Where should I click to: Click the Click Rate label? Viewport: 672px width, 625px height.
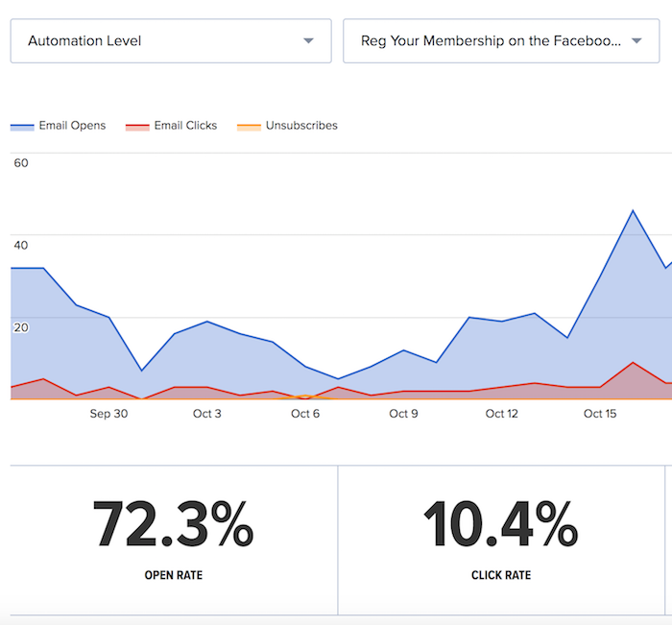point(501,575)
